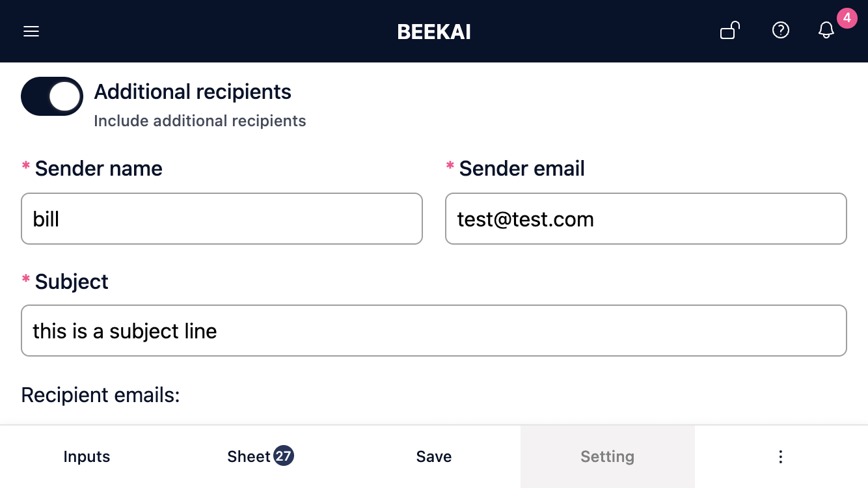Open the notifications bell
The width and height of the screenshot is (868, 488).
tap(826, 31)
